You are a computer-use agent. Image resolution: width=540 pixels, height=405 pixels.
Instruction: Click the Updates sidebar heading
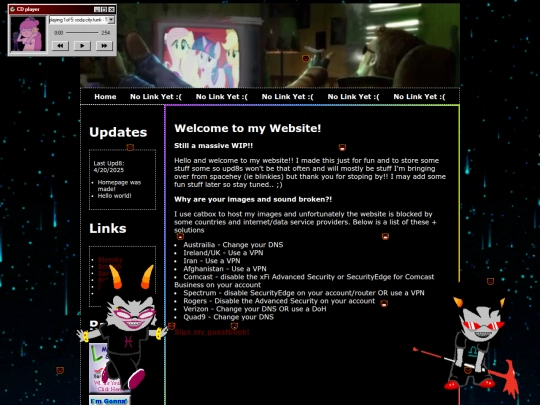pyautogui.click(x=118, y=132)
